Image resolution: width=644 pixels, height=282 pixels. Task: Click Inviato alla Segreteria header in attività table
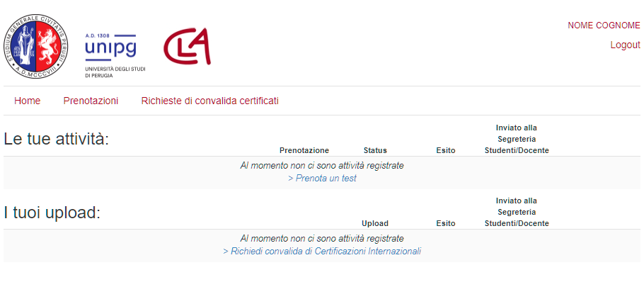click(x=517, y=139)
